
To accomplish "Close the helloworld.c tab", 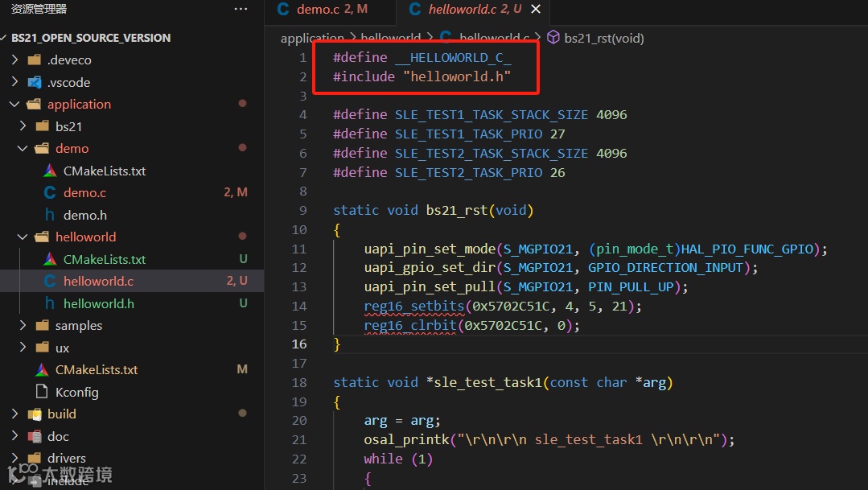I will (x=536, y=10).
